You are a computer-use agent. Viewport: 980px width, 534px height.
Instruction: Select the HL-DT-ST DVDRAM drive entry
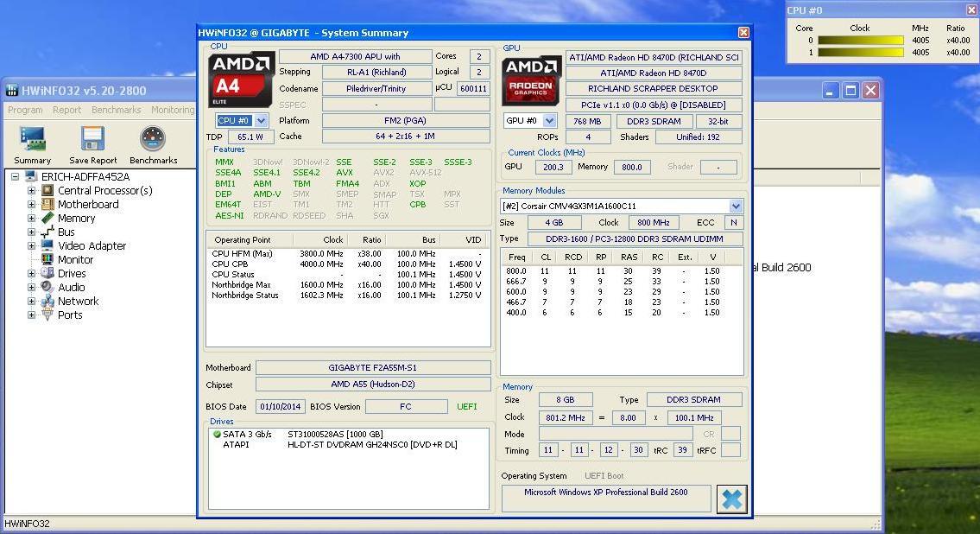[372, 445]
